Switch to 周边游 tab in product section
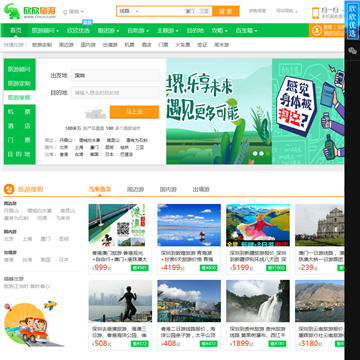The image size is (360, 360). [x=135, y=189]
